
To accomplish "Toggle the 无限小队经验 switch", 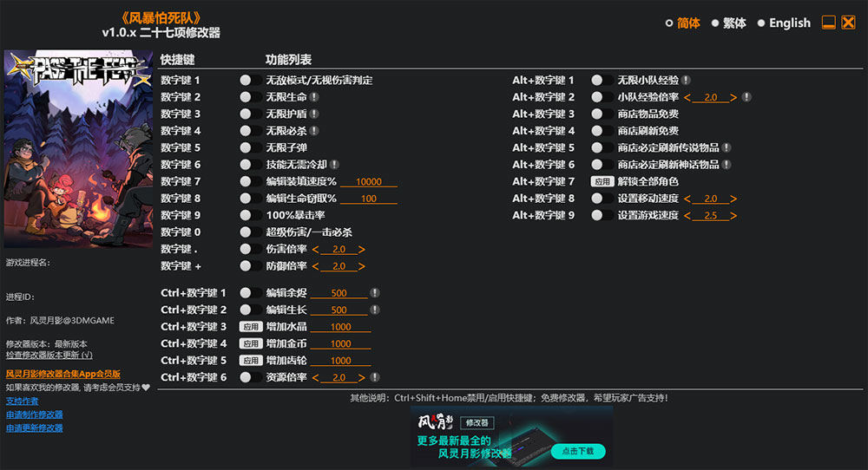I will (602, 80).
